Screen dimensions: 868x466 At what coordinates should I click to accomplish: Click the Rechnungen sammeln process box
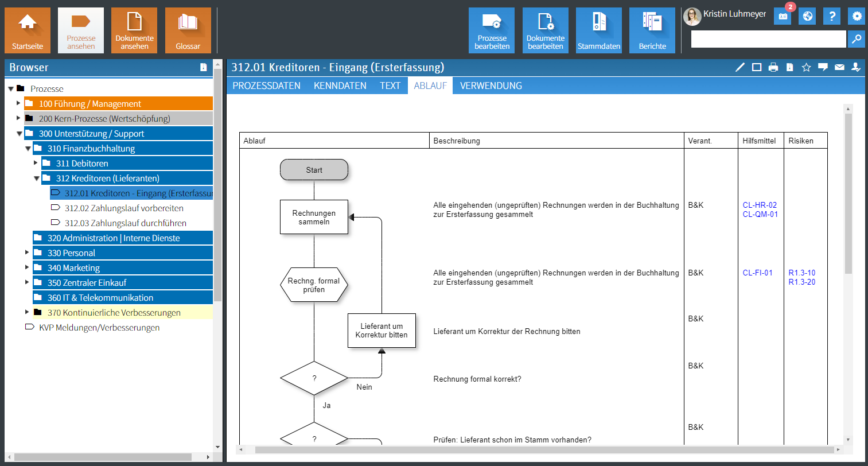coord(314,217)
